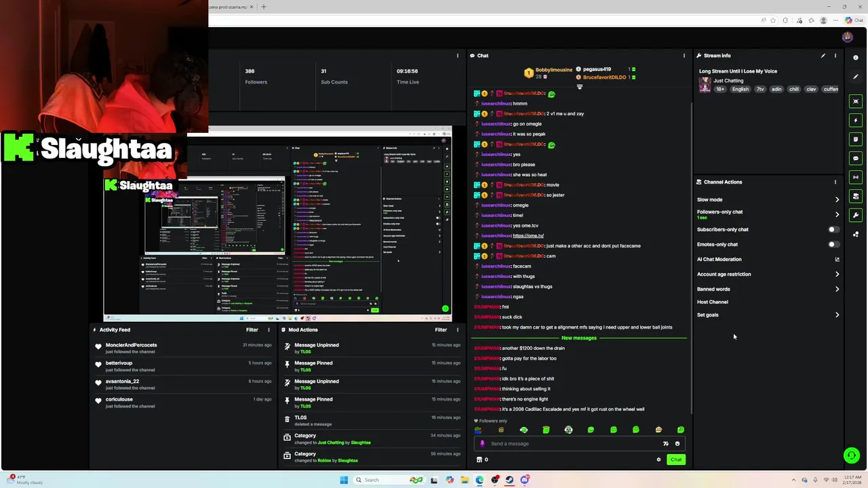Image resolution: width=868 pixels, height=488 pixels.
Task: Pick the last emote in quick emote row
Action: click(680, 430)
